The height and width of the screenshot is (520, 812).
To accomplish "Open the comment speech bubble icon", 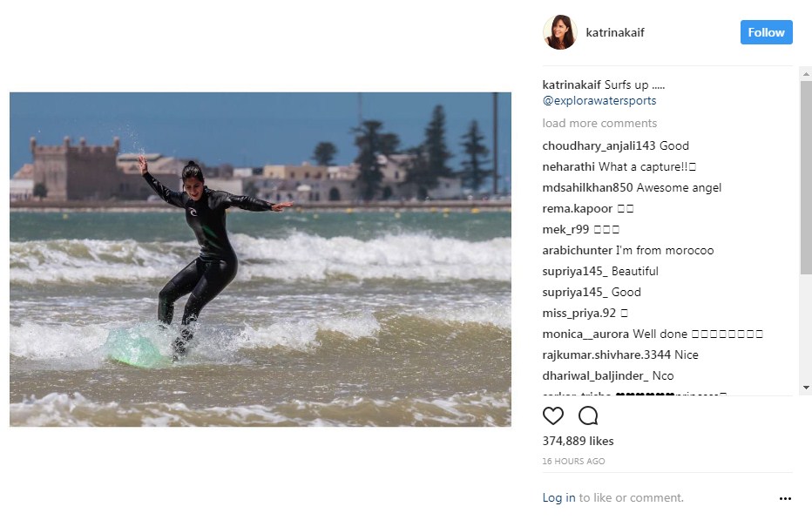I will pyautogui.click(x=588, y=415).
